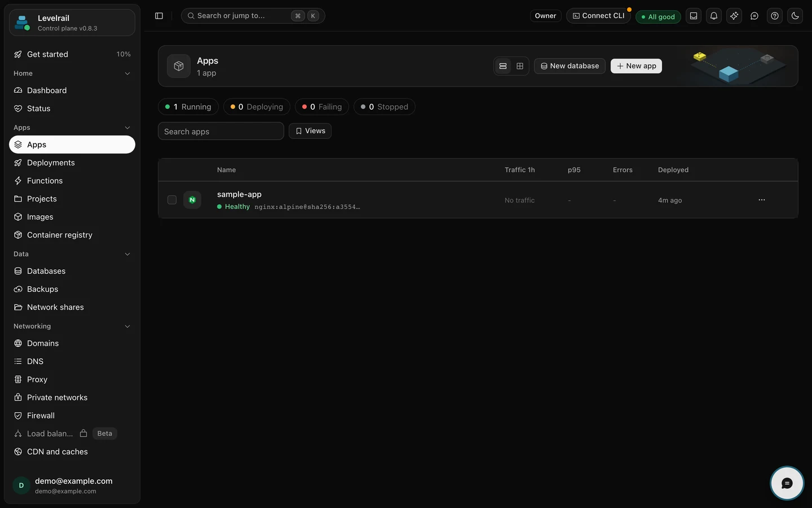
Task: Open Private networks
Action: [72, 397]
